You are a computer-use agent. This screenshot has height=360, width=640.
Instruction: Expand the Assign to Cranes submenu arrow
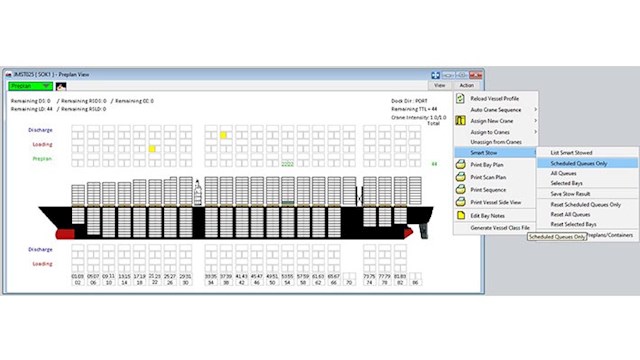pos(535,131)
